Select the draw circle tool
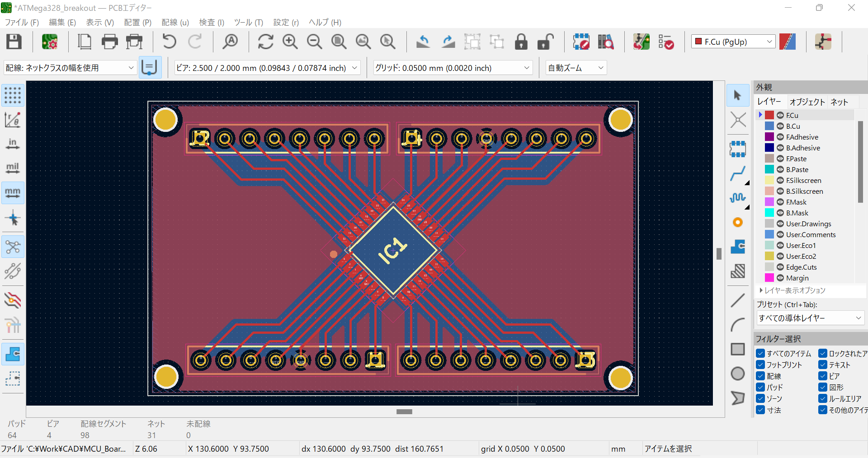Image resolution: width=868 pixels, height=458 pixels. pos(738,374)
